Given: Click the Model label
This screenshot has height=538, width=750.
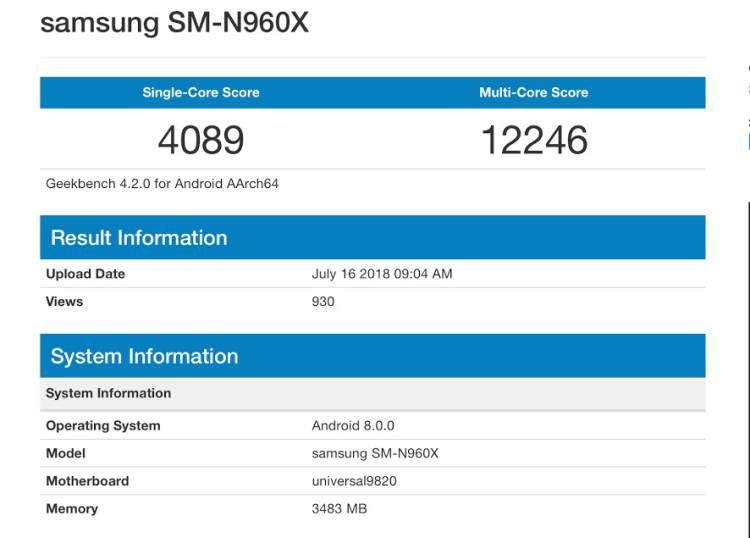Looking at the screenshot, I should tap(66, 453).
